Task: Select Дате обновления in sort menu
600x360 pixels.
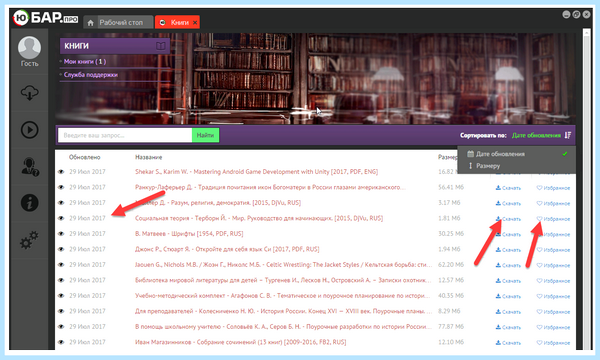Action: coord(517,154)
